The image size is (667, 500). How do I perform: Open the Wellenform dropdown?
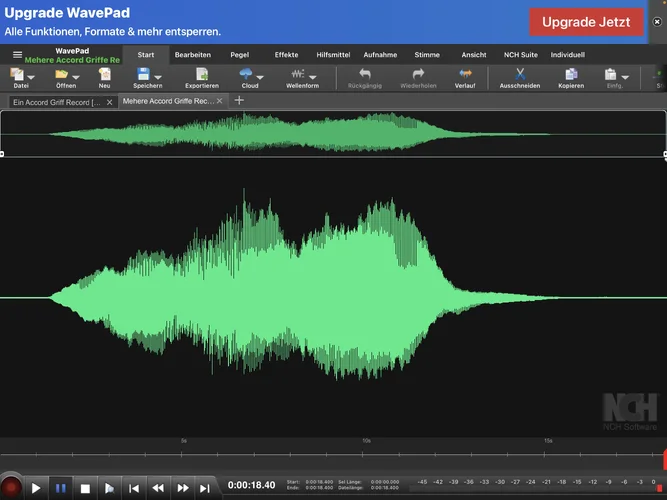pos(312,77)
